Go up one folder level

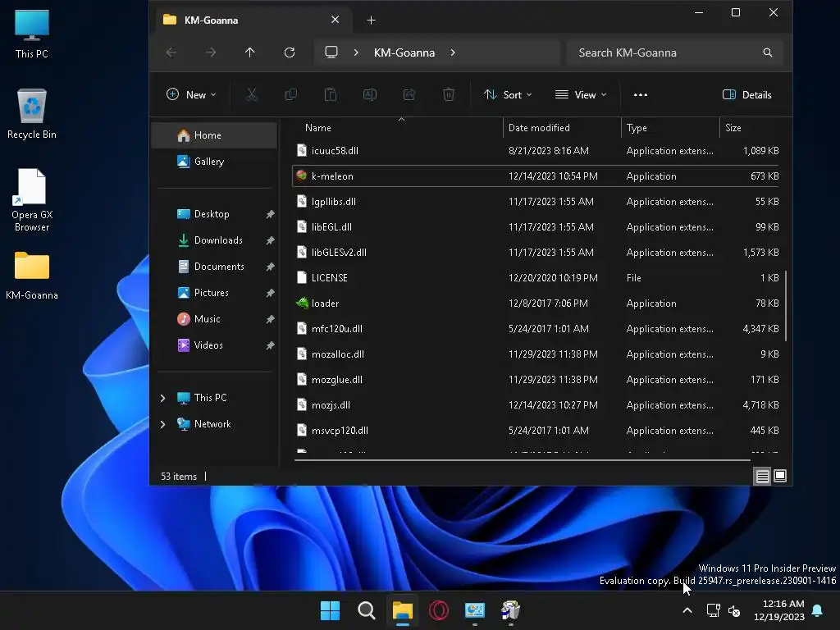pyautogui.click(x=249, y=52)
